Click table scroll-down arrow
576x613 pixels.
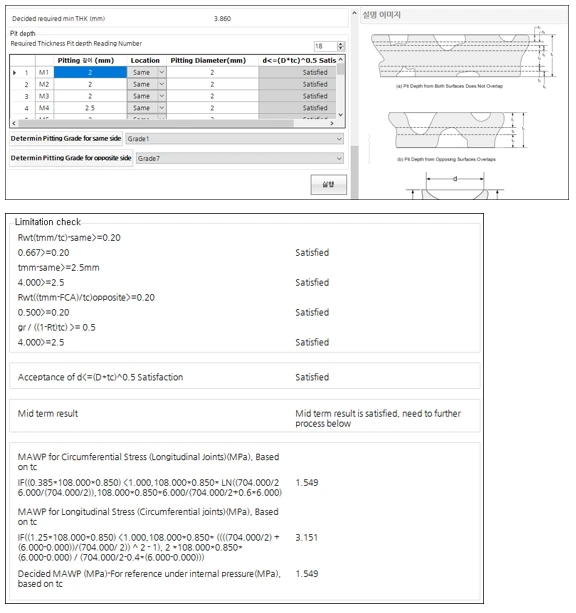pos(341,115)
